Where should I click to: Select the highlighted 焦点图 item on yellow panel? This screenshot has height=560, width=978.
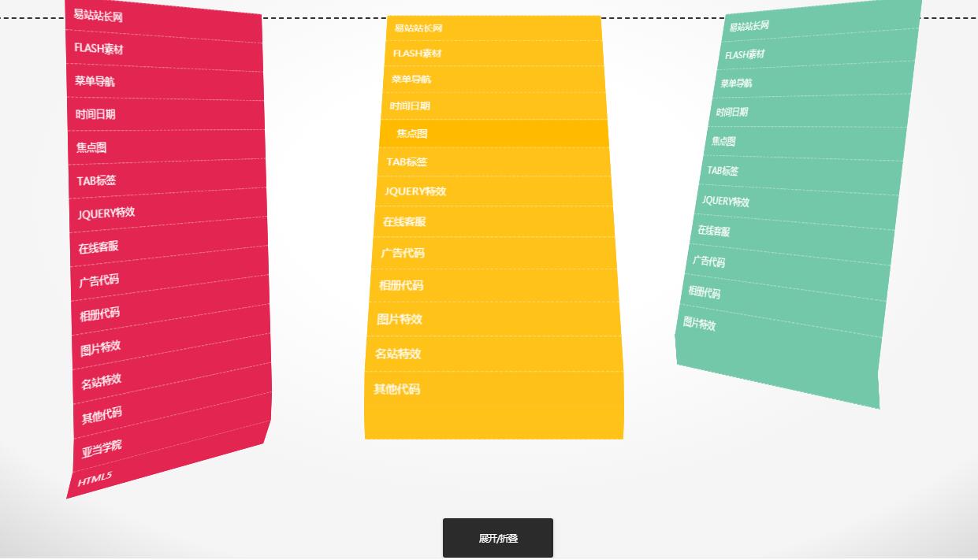coord(411,133)
